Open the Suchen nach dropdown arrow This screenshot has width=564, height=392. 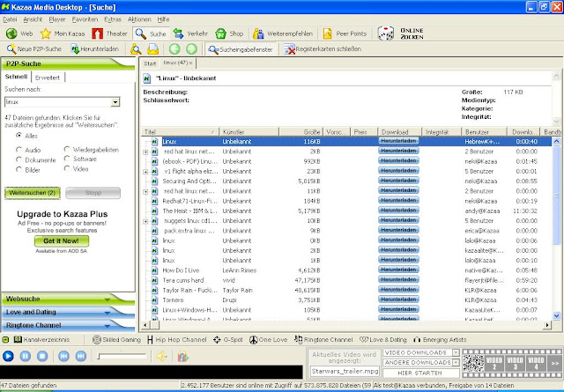click(115, 102)
